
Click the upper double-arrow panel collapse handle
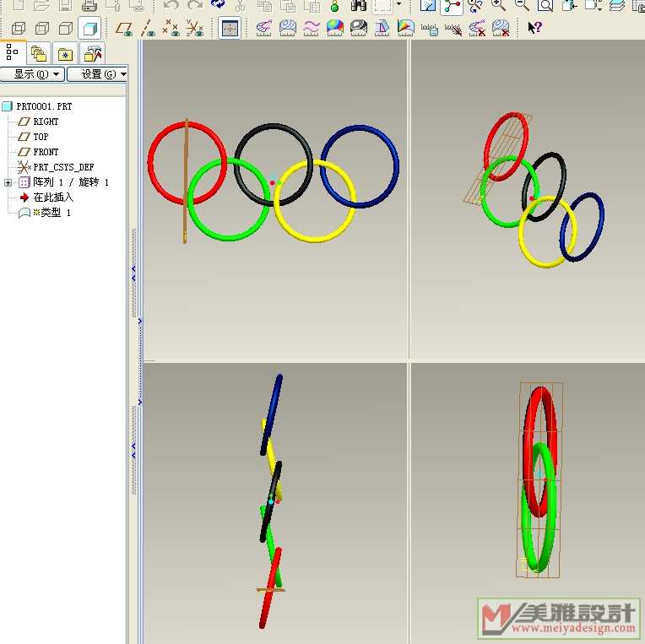pos(133,273)
